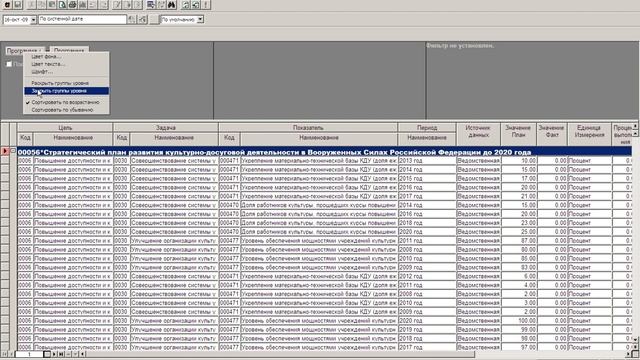The width and height of the screenshot is (640, 360).
Task: Click the table grid icon left of binoculars
Action: point(151,5)
